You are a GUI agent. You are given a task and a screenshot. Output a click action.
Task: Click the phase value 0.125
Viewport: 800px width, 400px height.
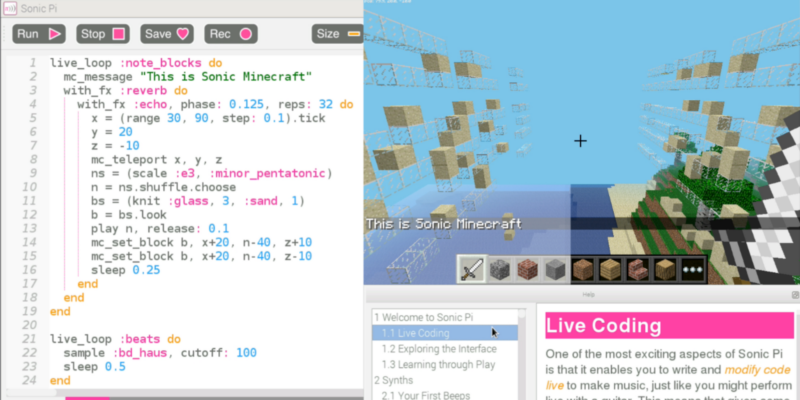[246, 105]
